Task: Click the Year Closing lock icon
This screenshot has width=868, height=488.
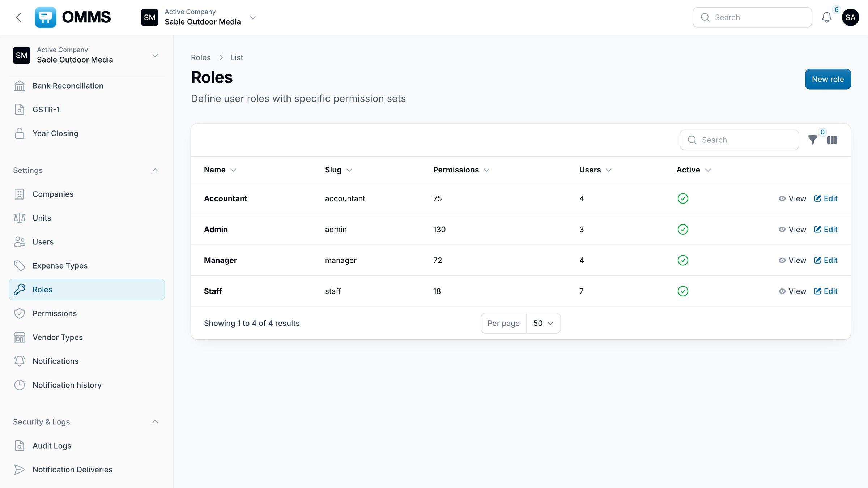Action: pos(20,133)
